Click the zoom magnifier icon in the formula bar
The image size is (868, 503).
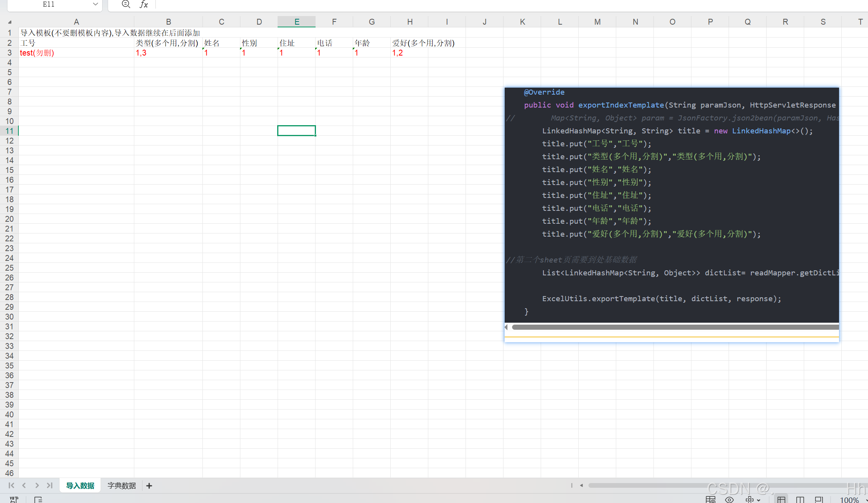(x=126, y=4)
